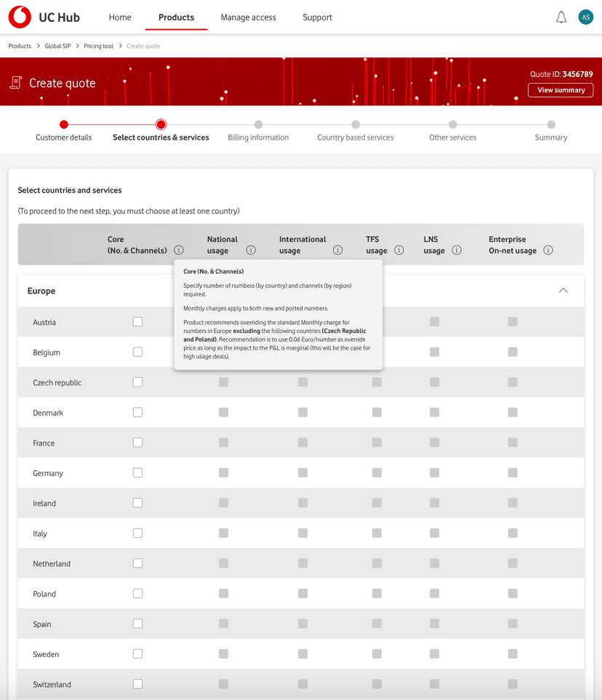Click the View summary button
Screen dimensions: 602x700
[x=561, y=89]
